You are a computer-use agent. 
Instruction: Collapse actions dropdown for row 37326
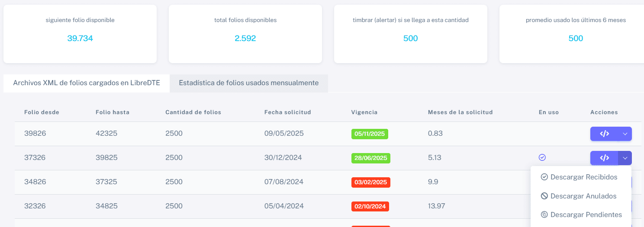(x=625, y=158)
